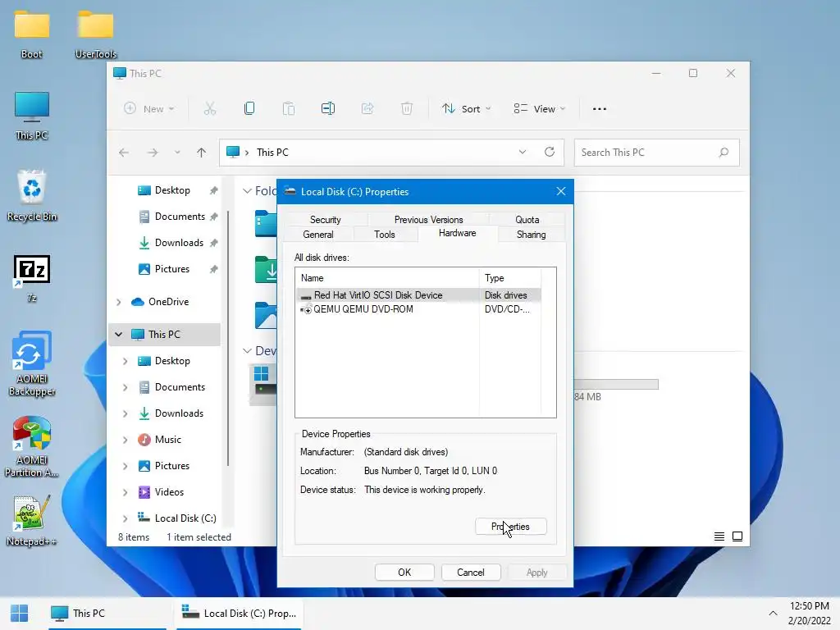Expand Local Disk (C:) in navigation pane
Screen dimensions: 840x630
(125, 518)
